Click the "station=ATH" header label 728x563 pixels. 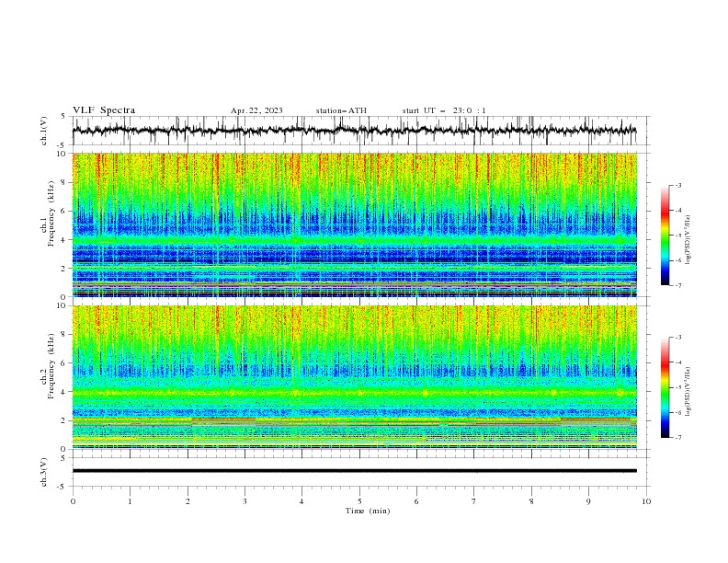pos(341,110)
